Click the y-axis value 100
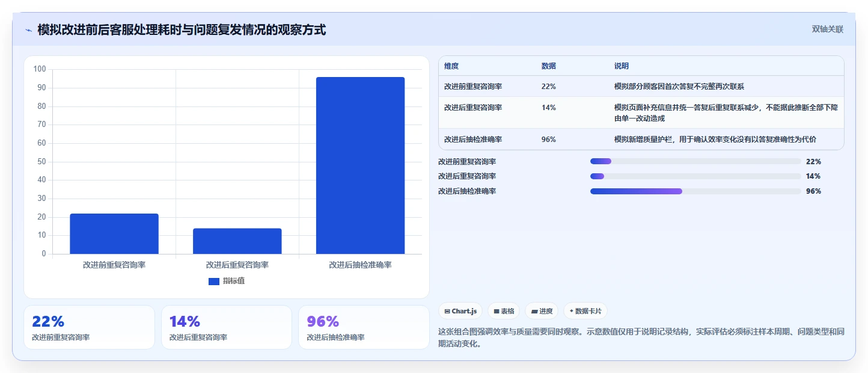 coord(40,69)
